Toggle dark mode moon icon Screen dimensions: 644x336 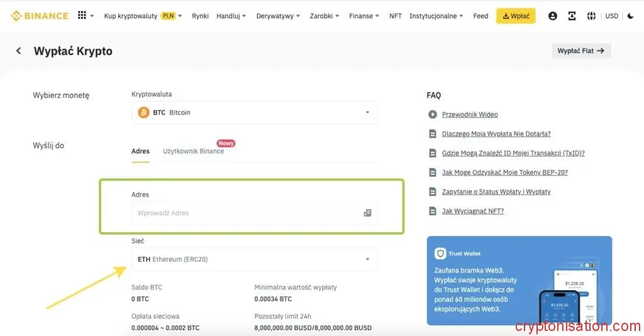tap(630, 16)
